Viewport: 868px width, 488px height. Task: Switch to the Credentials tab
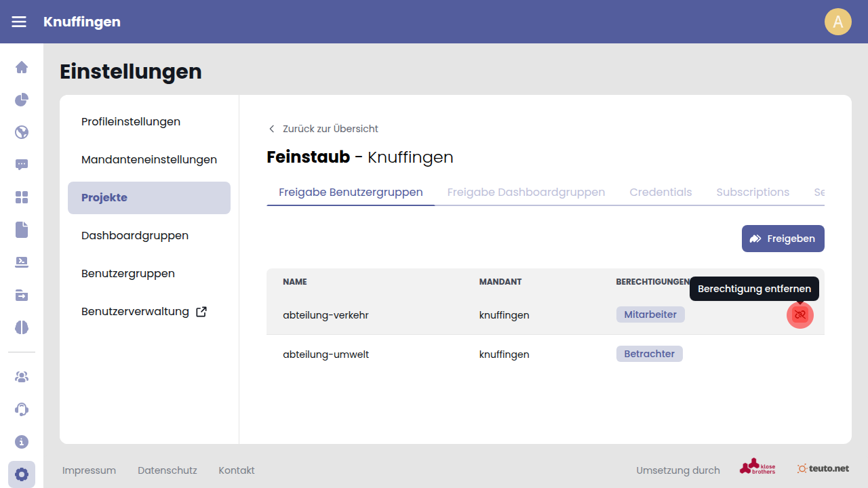click(660, 192)
